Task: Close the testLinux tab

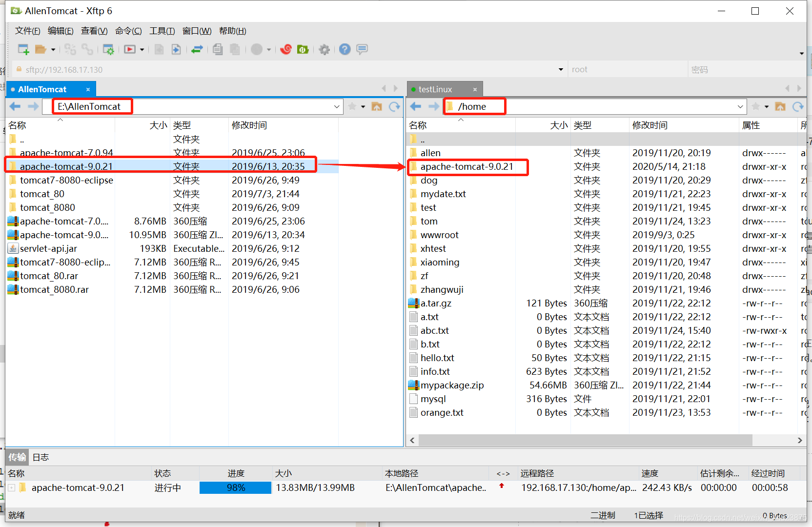Action: click(475, 89)
